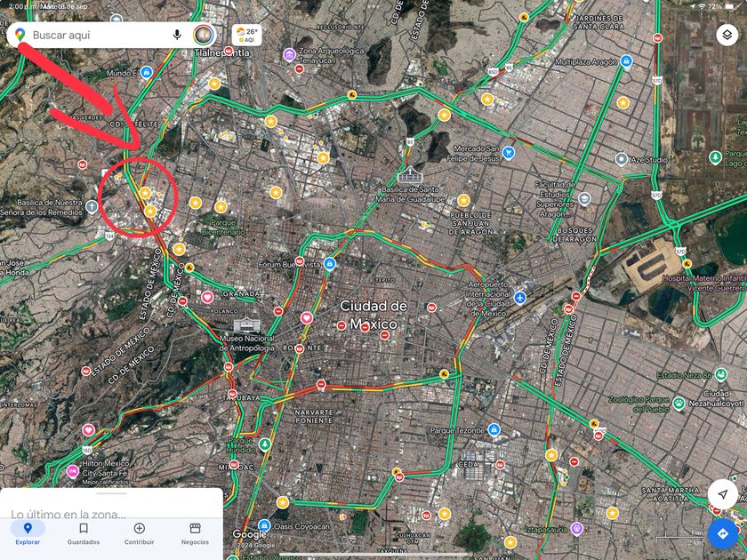Open the map layers button

pos(727,35)
